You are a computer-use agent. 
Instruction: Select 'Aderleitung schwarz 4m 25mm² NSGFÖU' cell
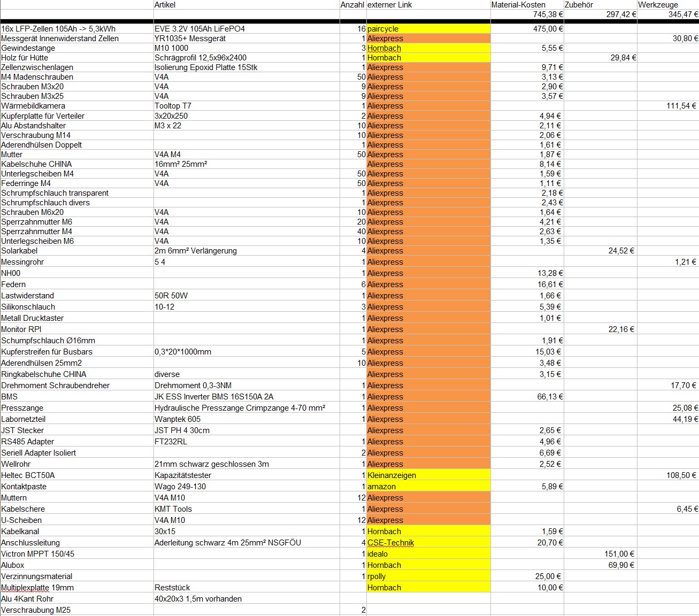click(x=247, y=543)
